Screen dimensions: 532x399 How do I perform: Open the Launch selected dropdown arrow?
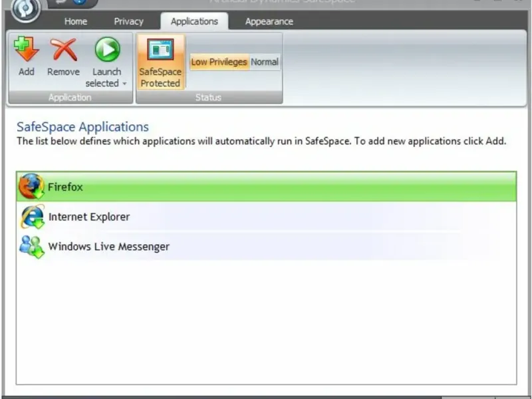124,84
